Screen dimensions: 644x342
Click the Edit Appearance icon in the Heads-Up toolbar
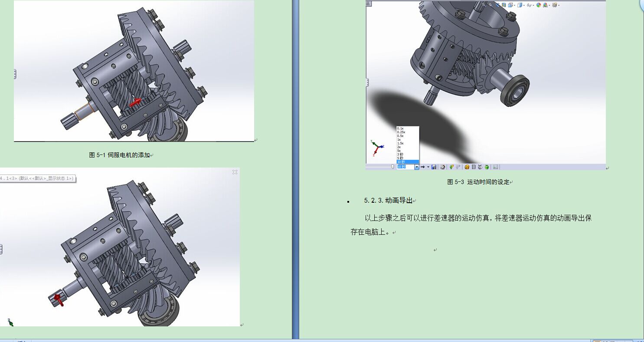tap(538, 4)
